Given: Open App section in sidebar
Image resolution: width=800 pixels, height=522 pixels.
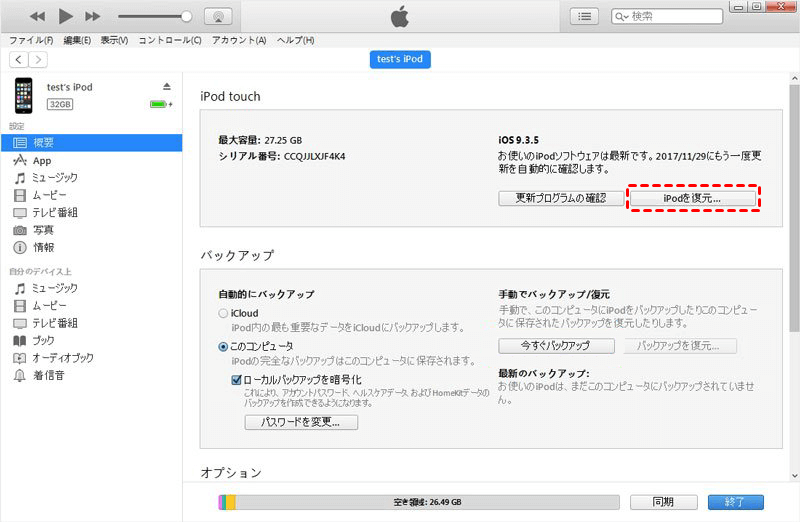Looking at the screenshot, I should pos(42,160).
